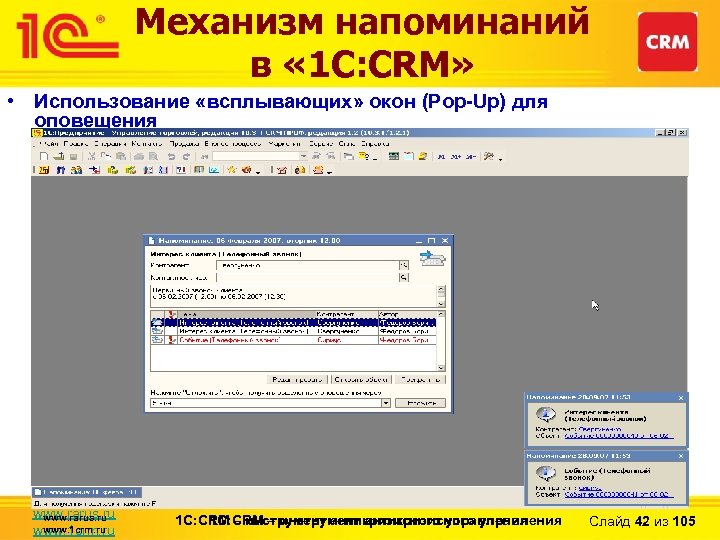Viewport: 720px width, 540px height.
Task: Click the Автор column header
Action: tap(407, 314)
